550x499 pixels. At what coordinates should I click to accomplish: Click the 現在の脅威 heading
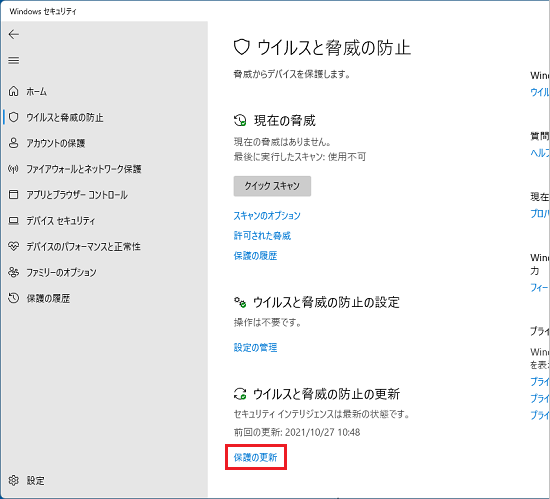(285, 121)
